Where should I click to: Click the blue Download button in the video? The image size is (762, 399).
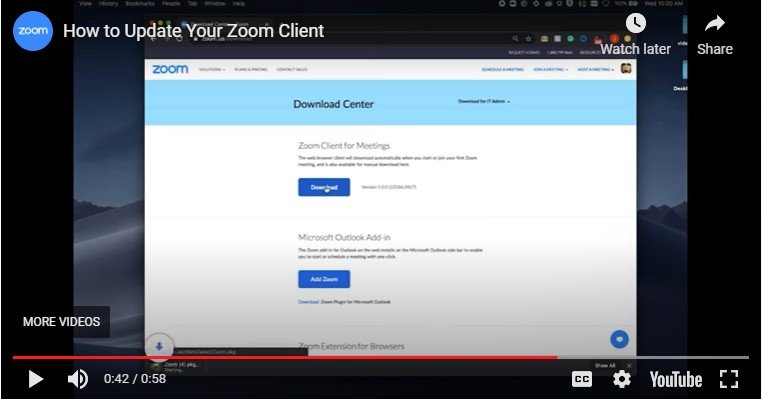pos(324,187)
